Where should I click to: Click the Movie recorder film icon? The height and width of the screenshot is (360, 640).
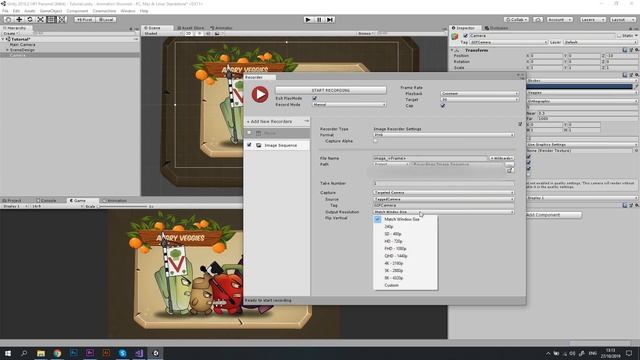click(x=259, y=133)
